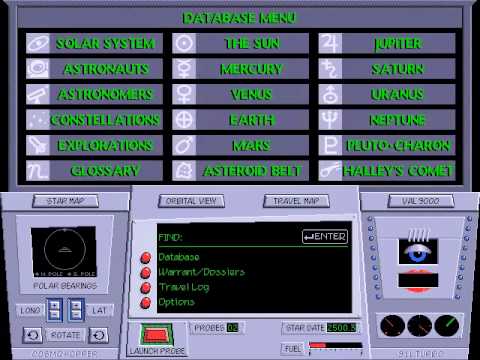The width and height of the screenshot is (480, 360).
Task: Select the red button beside Travel Log
Action: click(x=145, y=287)
